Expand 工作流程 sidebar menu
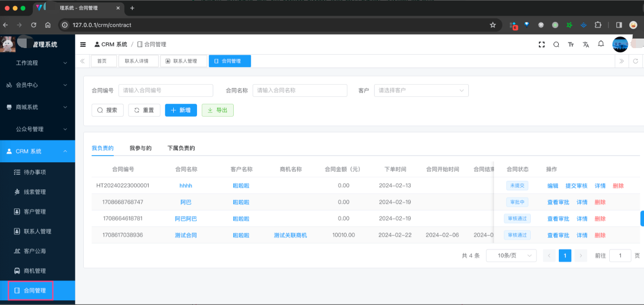Viewport: 644px width, 305px height. [38, 63]
